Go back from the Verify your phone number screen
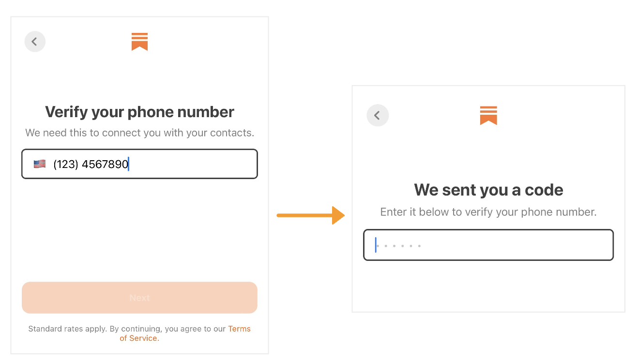Image resolution: width=638 pixels, height=364 pixels. click(35, 42)
